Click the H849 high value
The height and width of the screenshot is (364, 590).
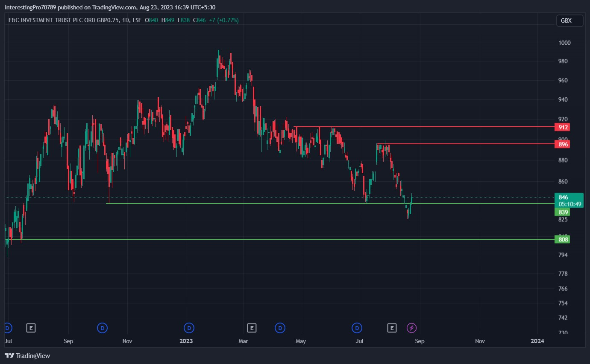tap(167, 20)
